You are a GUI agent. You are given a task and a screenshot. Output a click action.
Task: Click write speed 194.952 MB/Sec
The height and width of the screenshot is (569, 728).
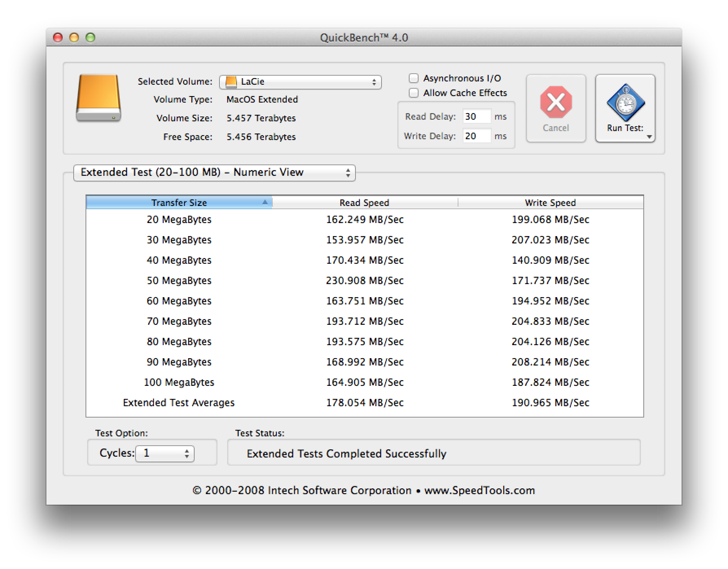coord(550,301)
